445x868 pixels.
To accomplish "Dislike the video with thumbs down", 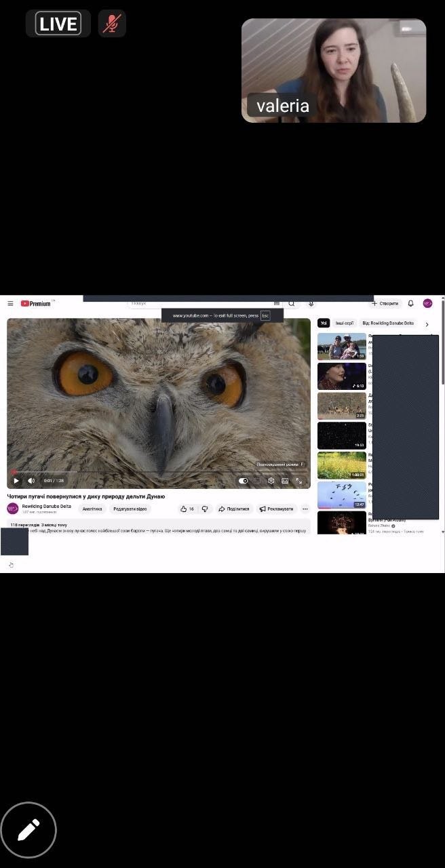I will 205,509.
